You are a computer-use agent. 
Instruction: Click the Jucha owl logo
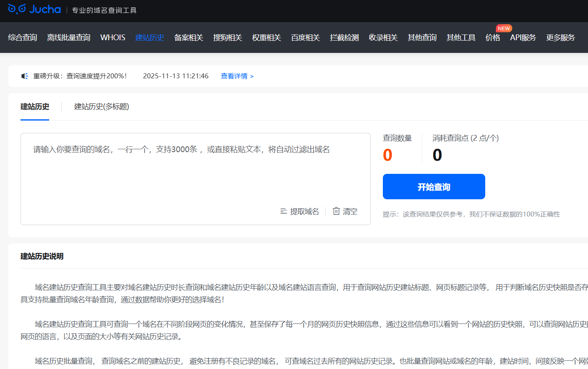[x=17, y=9]
